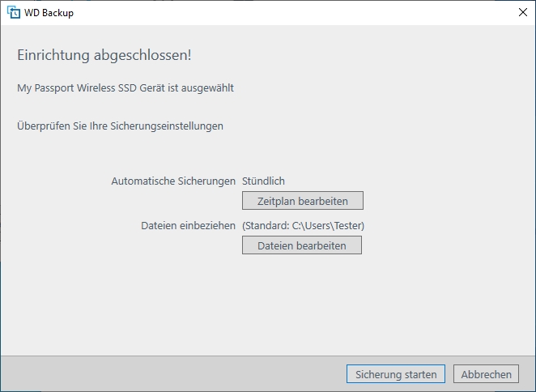This screenshot has height=392, width=536.
Task: Click the Einrichtung abgeschlossen! heading
Action: tap(104, 55)
